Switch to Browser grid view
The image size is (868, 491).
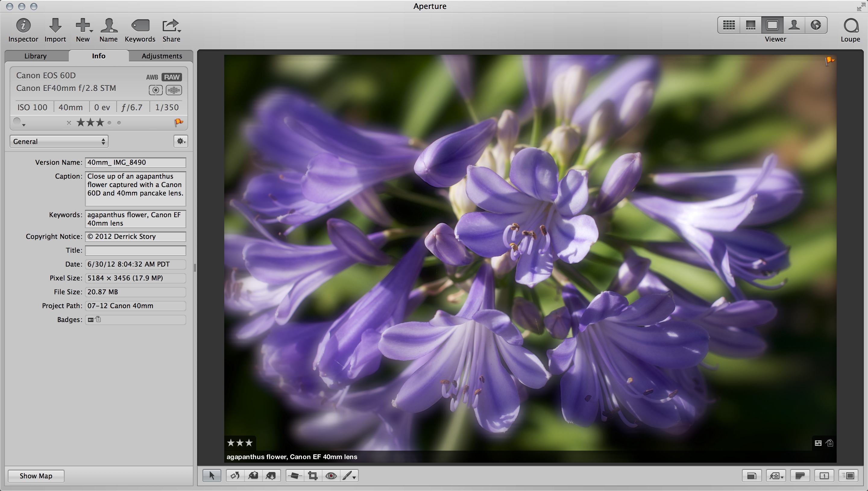point(728,25)
